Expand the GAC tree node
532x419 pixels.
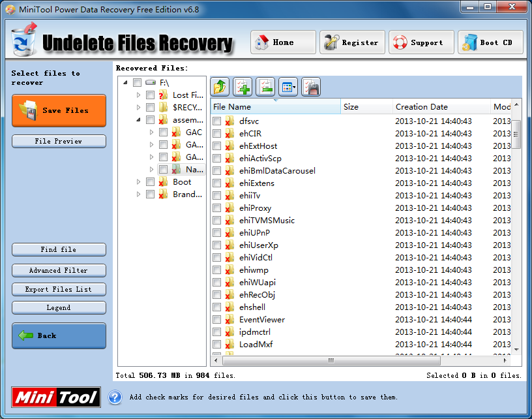[x=151, y=132]
